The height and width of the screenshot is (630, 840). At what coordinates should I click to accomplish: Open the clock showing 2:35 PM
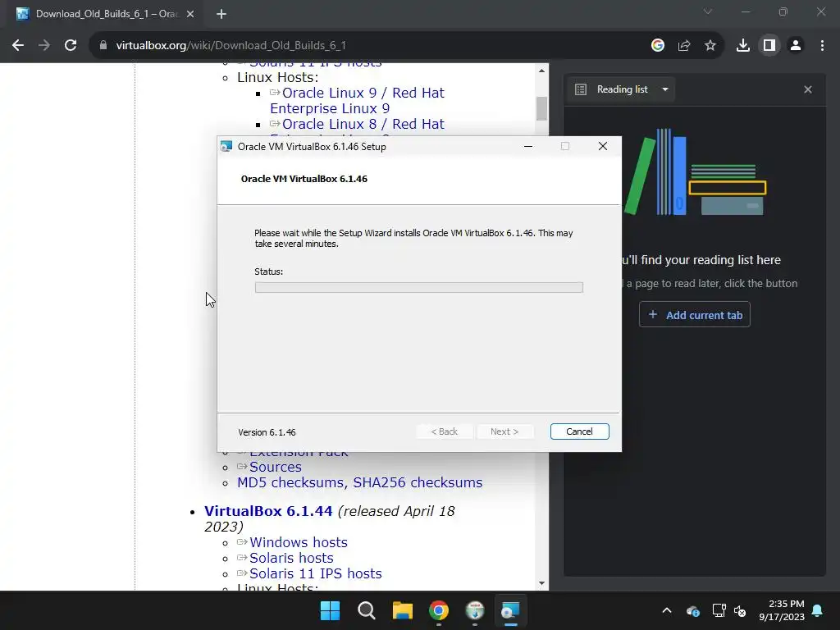coord(782,610)
